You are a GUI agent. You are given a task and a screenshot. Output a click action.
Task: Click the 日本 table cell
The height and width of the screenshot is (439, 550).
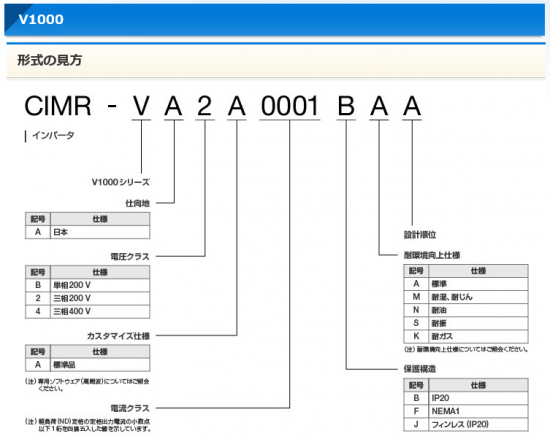point(100,232)
